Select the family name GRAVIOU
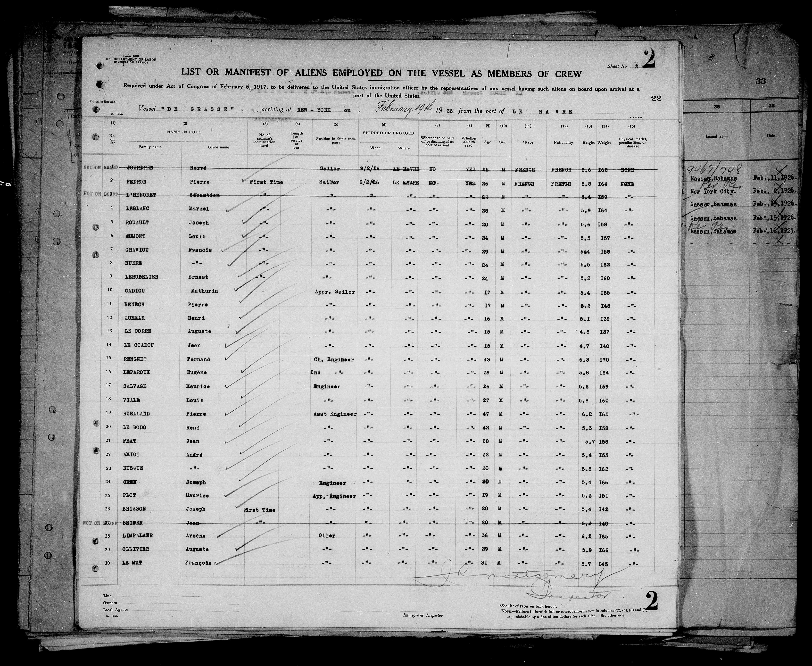 (137, 250)
